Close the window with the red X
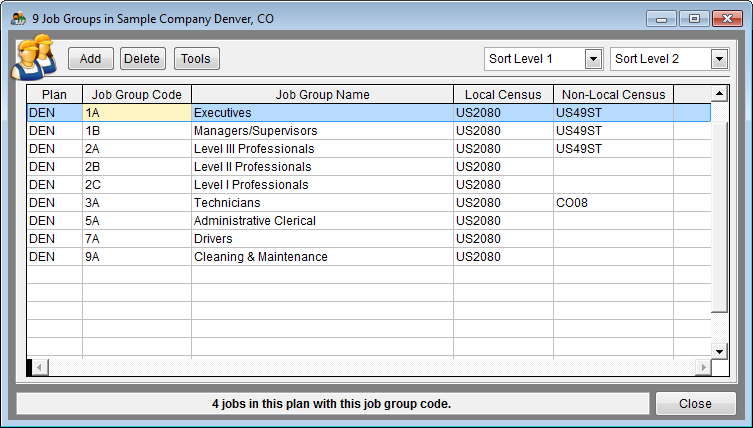 click(x=728, y=19)
